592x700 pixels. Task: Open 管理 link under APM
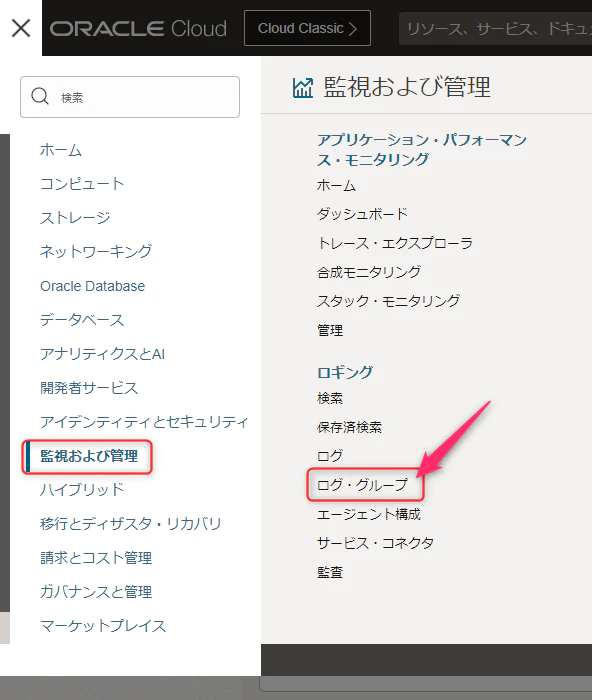tap(330, 330)
